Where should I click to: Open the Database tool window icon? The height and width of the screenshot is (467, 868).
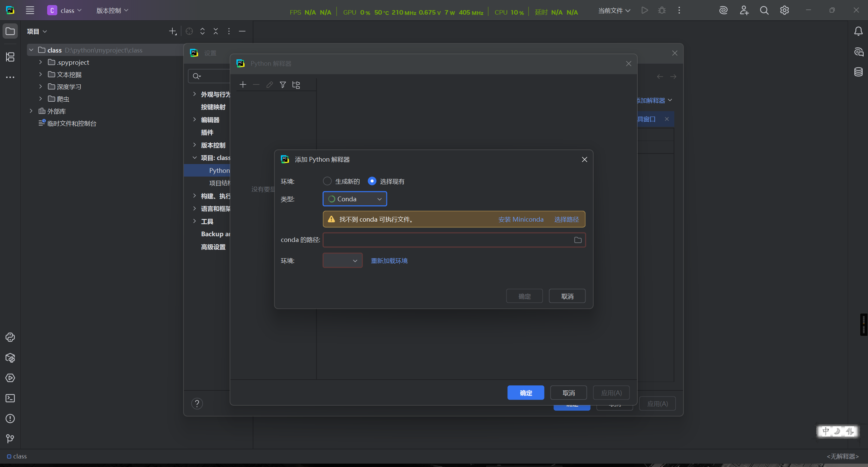tap(858, 72)
